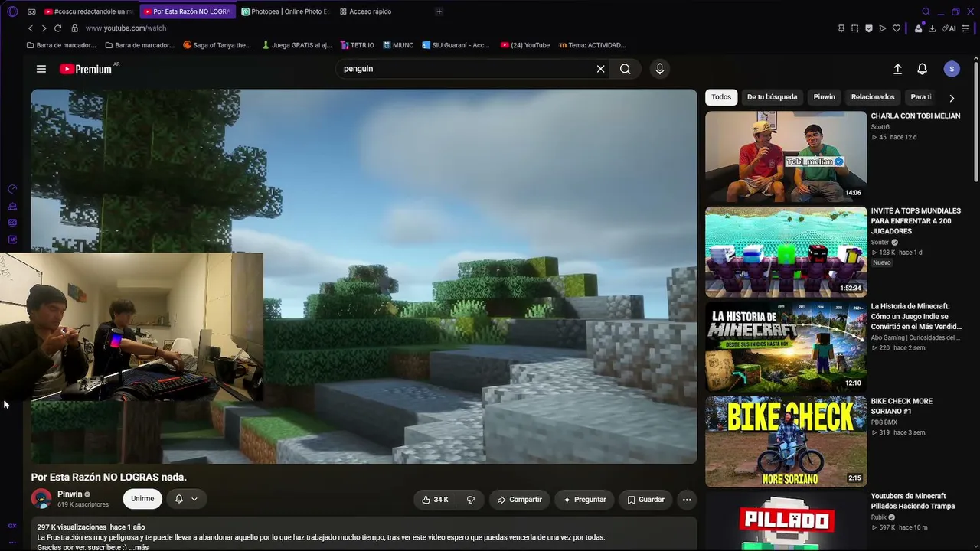Share the video with Compartir

coord(519,500)
